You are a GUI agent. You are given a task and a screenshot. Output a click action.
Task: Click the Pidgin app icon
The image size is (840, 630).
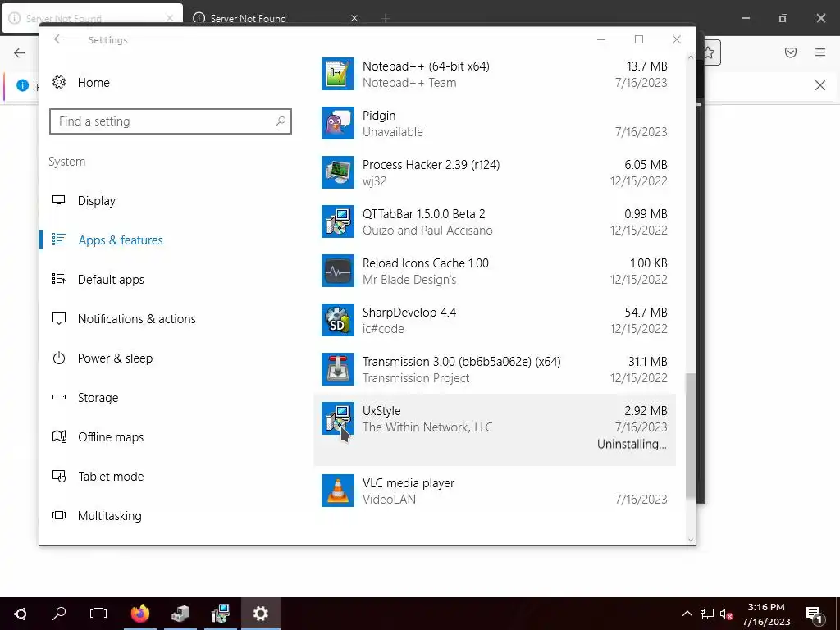337,123
